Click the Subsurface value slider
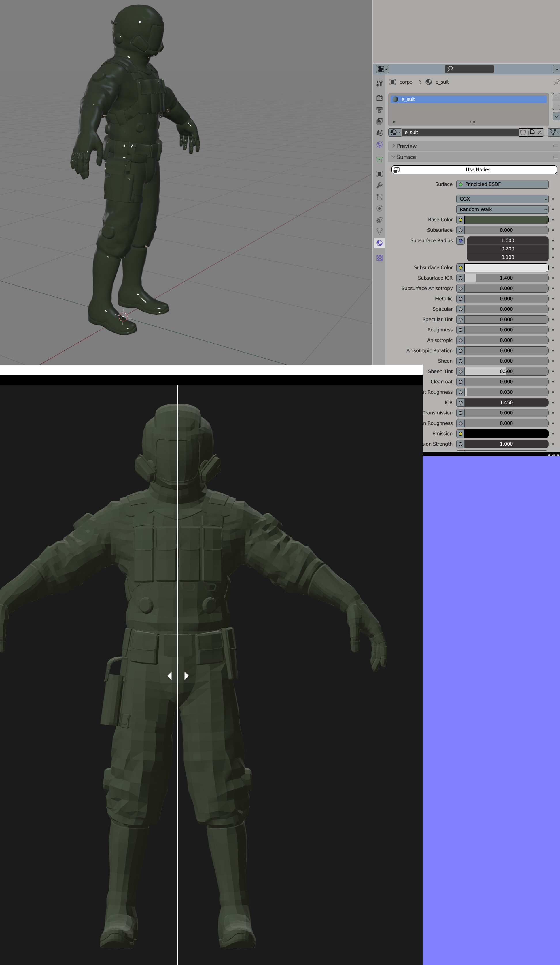This screenshot has height=965, width=560. pyautogui.click(x=506, y=230)
